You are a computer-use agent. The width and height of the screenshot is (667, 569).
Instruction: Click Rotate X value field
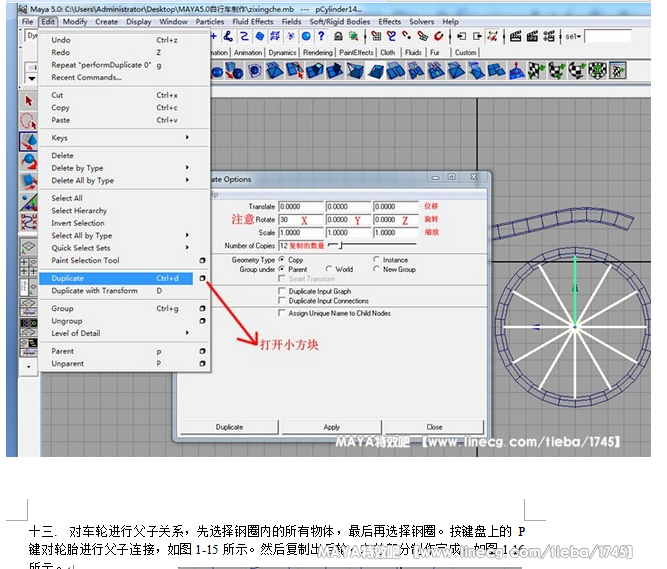pyautogui.click(x=301, y=220)
